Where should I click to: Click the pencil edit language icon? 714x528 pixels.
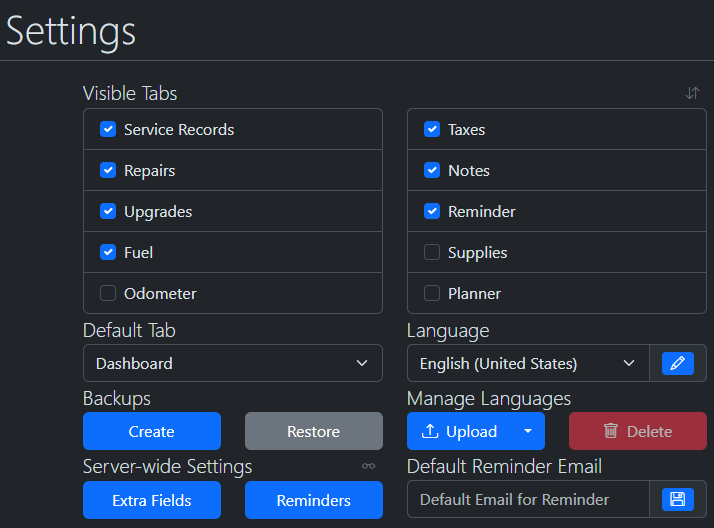click(677, 363)
